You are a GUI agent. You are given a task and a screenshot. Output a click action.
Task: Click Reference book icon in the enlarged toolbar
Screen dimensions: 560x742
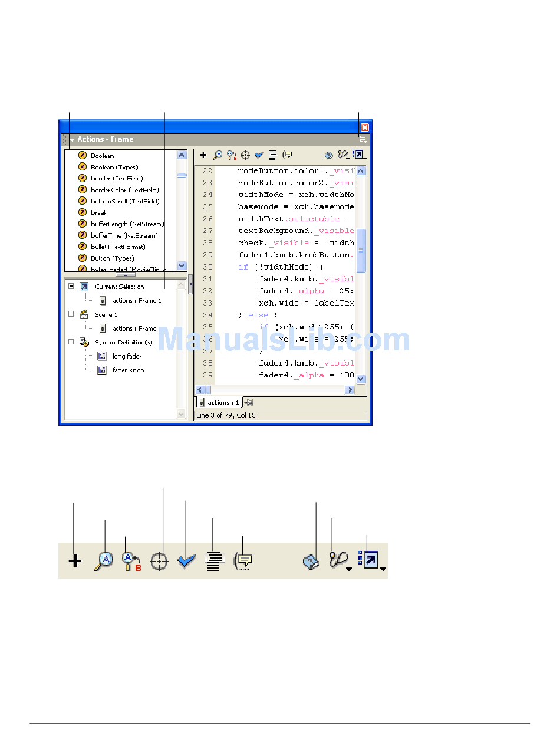(x=311, y=561)
